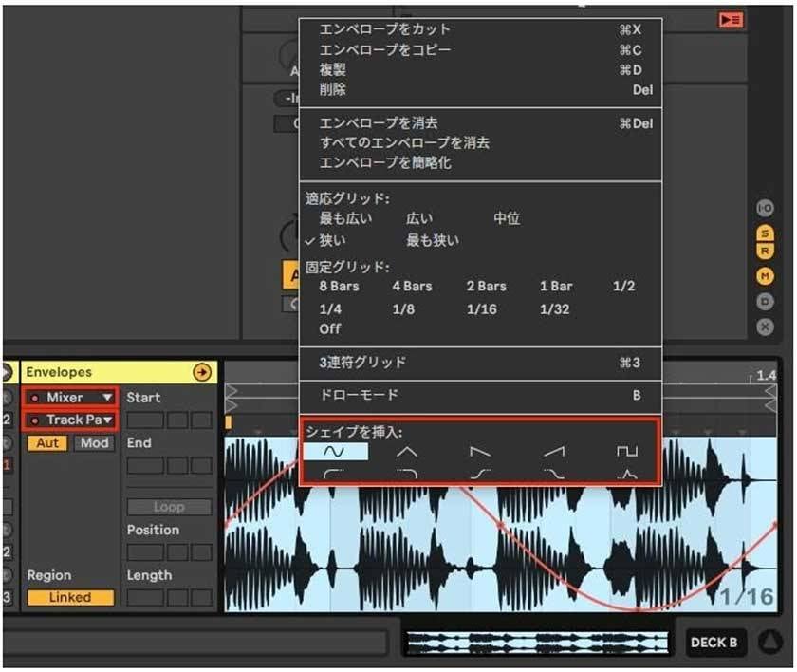Click the arrow icon in Envelopes header

(201, 372)
